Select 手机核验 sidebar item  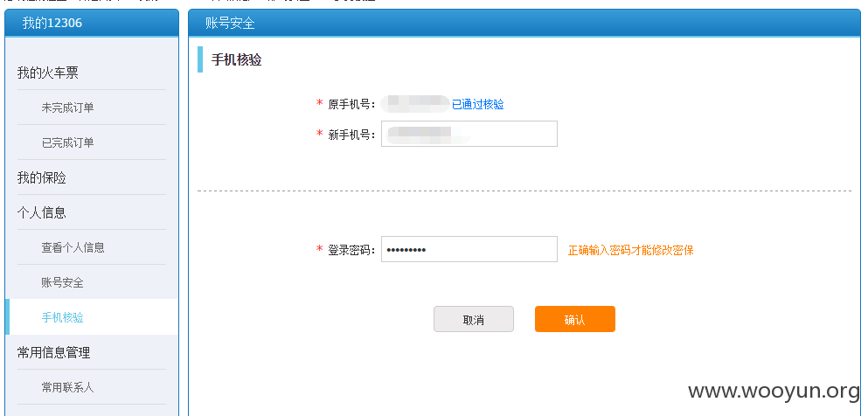click(x=63, y=317)
